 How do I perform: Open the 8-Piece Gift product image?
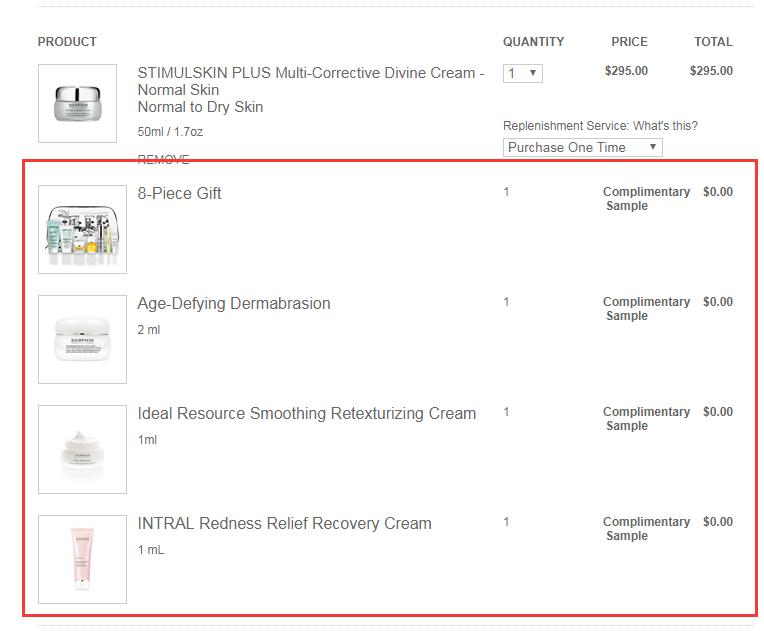coord(82,229)
